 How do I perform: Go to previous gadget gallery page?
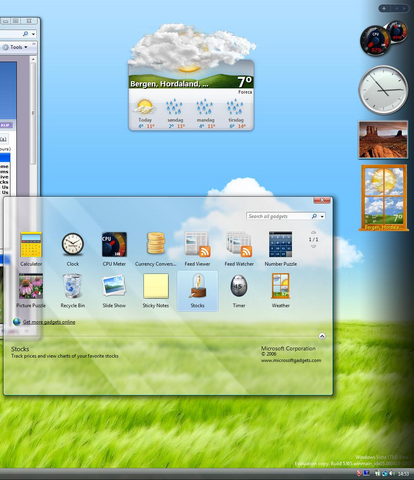[313, 232]
